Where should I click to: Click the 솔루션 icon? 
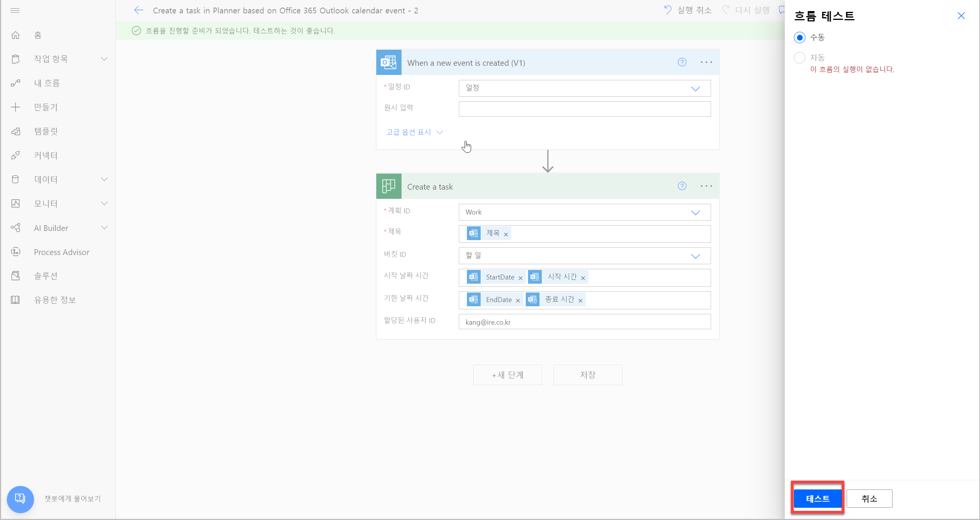(x=15, y=276)
